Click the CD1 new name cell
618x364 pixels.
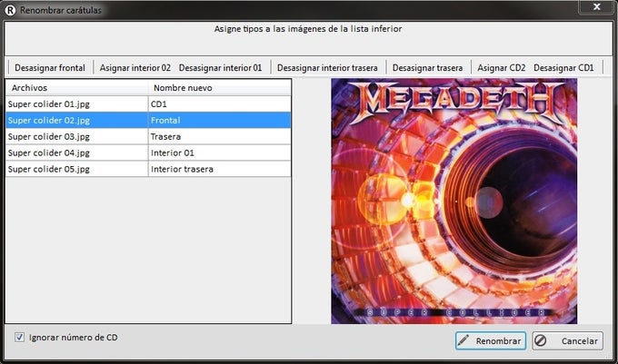pos(220,103)
